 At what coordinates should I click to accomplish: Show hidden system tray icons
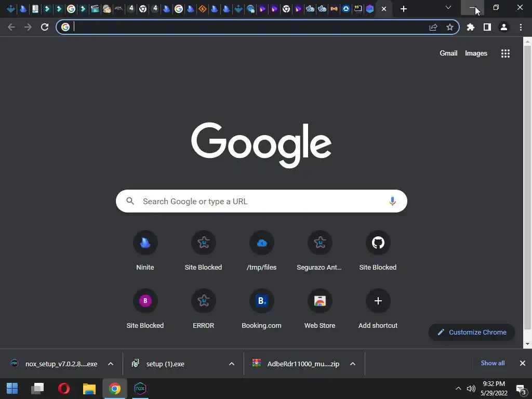pyautogui.click(x=458, y=389)
